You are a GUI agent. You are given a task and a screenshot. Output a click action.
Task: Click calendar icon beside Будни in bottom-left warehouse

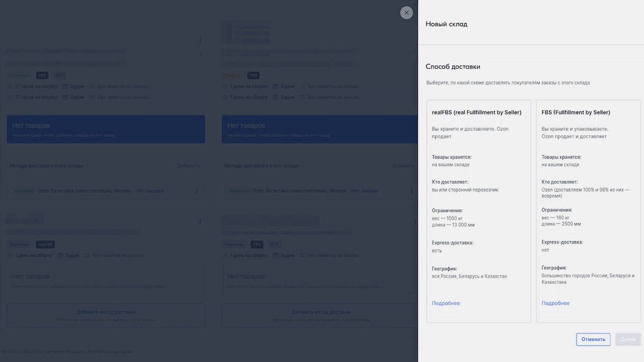point(60,255)
